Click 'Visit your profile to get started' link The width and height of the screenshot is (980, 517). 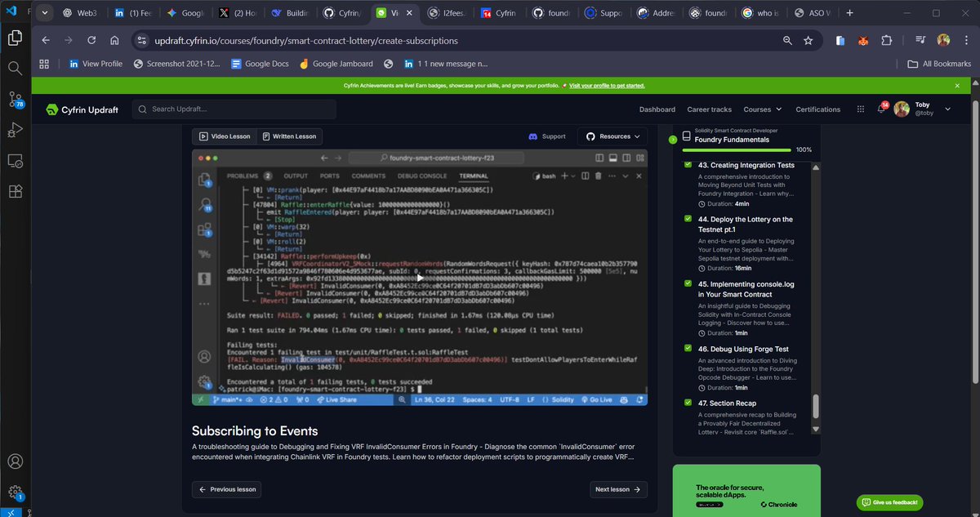click(x=607, y=85)
